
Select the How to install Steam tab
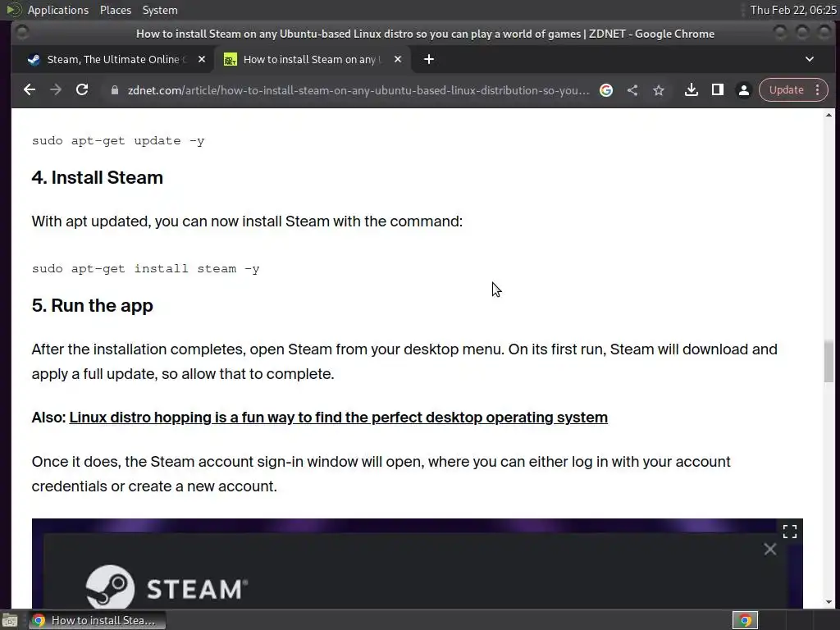pos(313,59)
